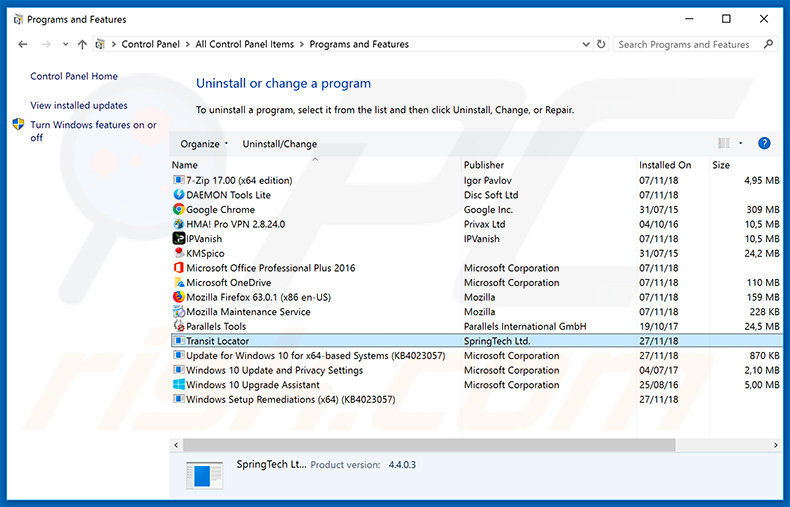Click the KMSpico red icon
790x507 pixels.
click(178, 253)
